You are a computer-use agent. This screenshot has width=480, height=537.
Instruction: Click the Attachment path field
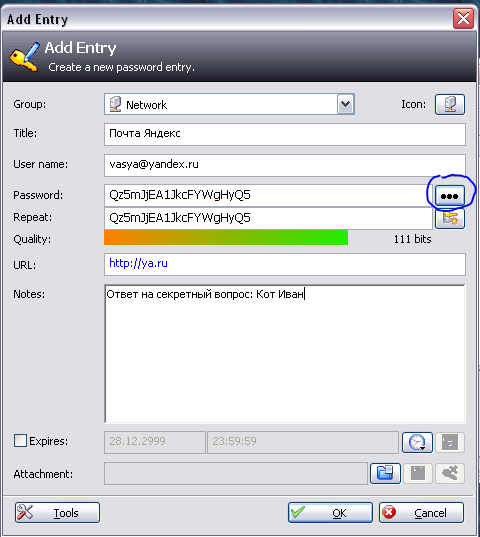pos(236,473)
